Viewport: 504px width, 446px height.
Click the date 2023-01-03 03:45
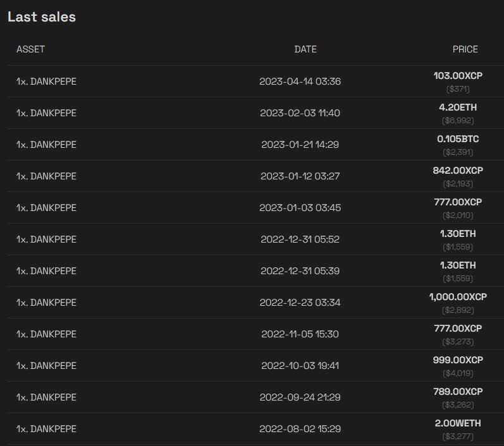tap(300, 207)
